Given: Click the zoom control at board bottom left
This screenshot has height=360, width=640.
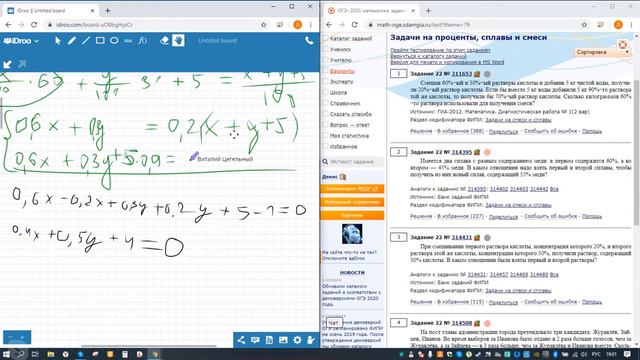Looking at the screenshot, I should click(17, 337).
